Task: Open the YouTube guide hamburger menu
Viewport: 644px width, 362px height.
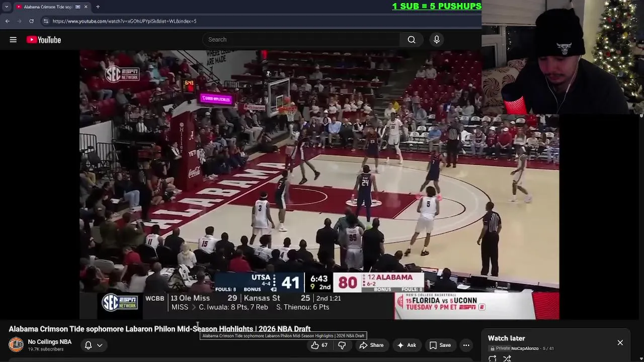Action: pyautogui.click(x=13, y=40)
